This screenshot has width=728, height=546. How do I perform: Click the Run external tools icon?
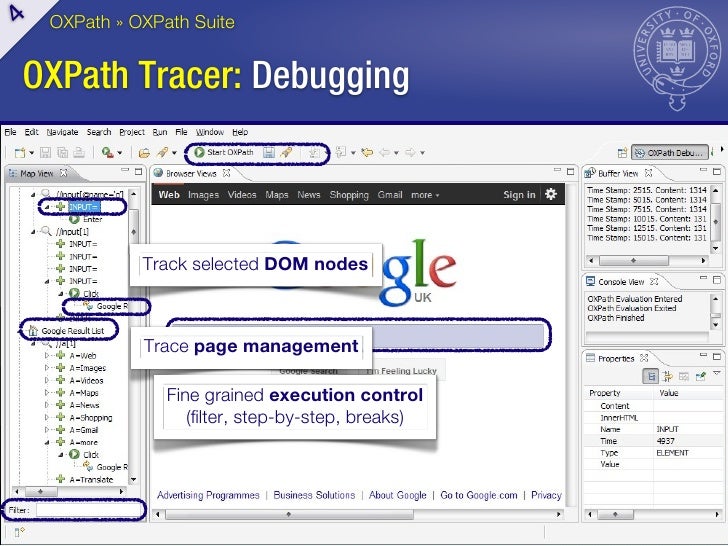(108, 152)
